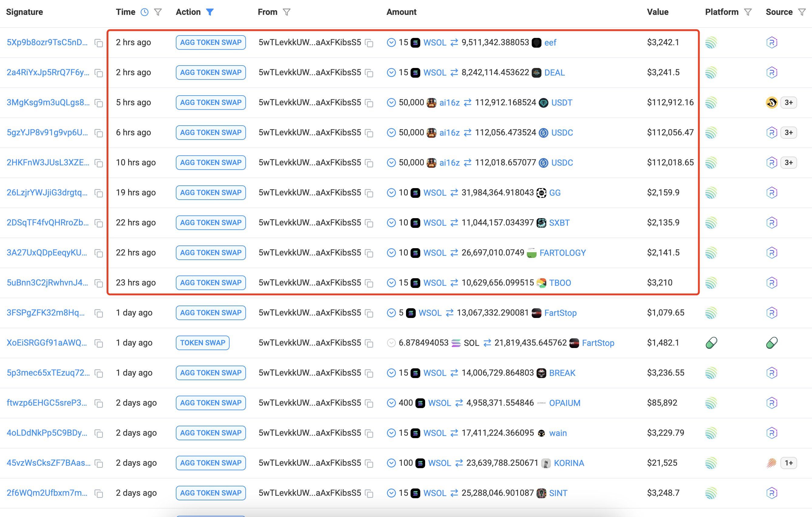812x517 pixels.
Task: Click the 3+ source badge on USDT row
Action: [788, 103]
